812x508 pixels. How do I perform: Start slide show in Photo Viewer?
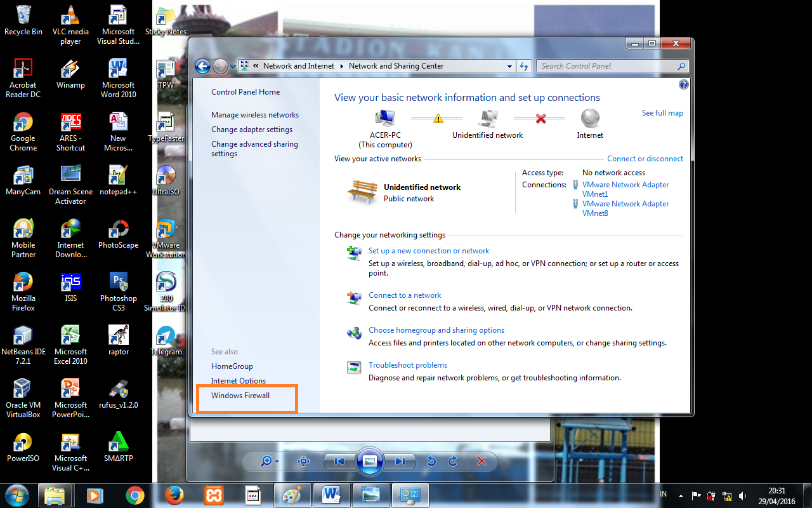point(370,461)
